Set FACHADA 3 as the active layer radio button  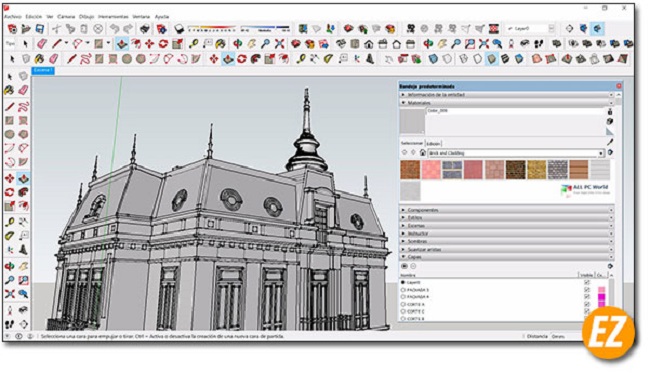pyautogui.click(x=403, y=290)
